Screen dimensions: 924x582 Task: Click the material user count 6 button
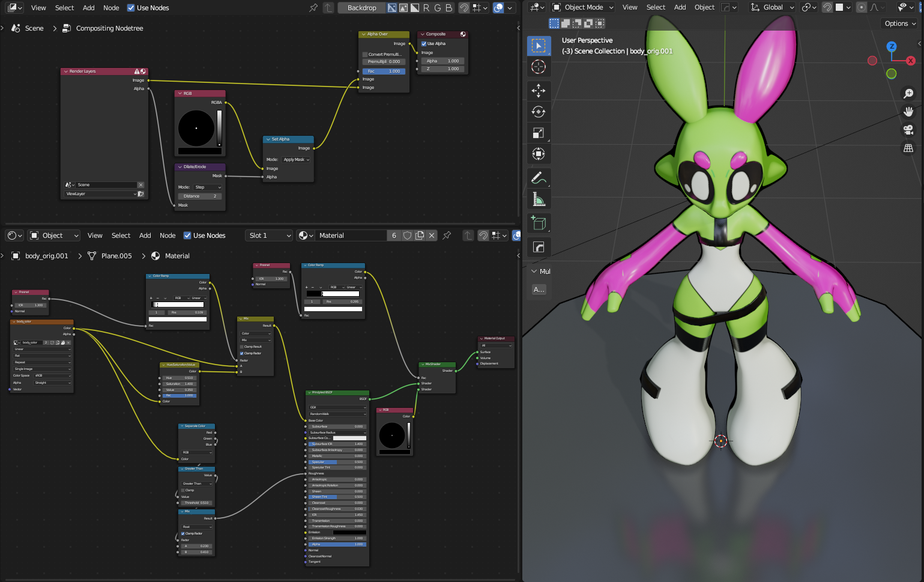click(x=394, y=235)
